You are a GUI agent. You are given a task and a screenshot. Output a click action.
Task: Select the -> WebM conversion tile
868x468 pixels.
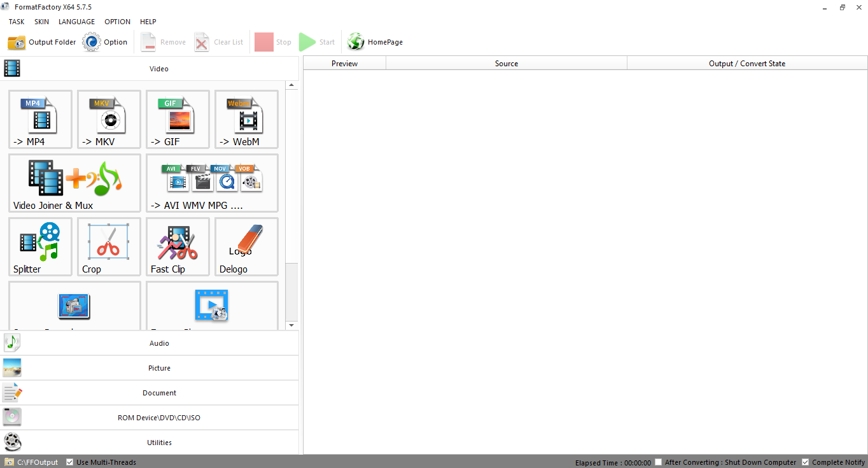[247, 120]
